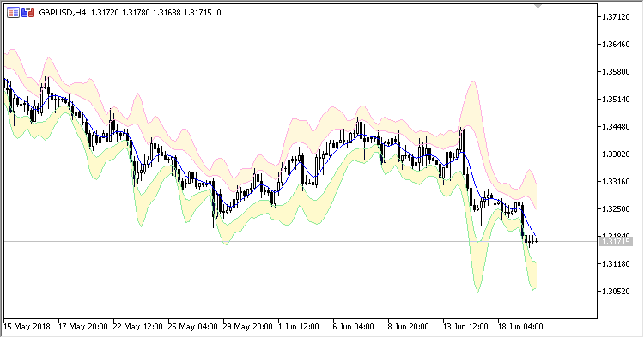644x338 pixels.
Task: Click the 1.35140 price scale label
Action: [x=616, y=100]
